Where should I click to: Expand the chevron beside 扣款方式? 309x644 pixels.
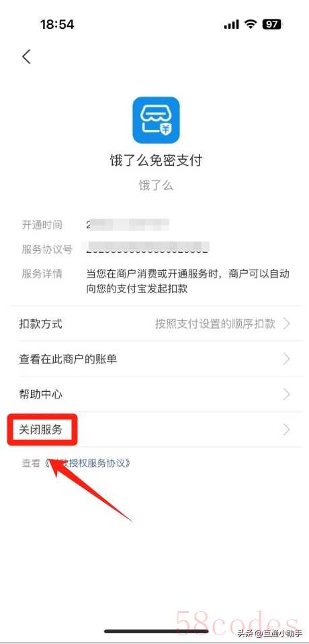287,323
